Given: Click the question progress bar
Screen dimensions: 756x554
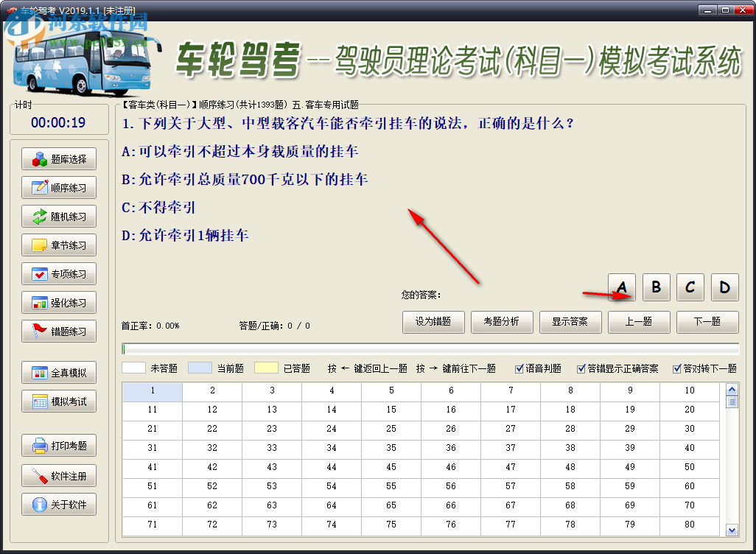Looking at the screenshot, I should click(x=430, y=348).
